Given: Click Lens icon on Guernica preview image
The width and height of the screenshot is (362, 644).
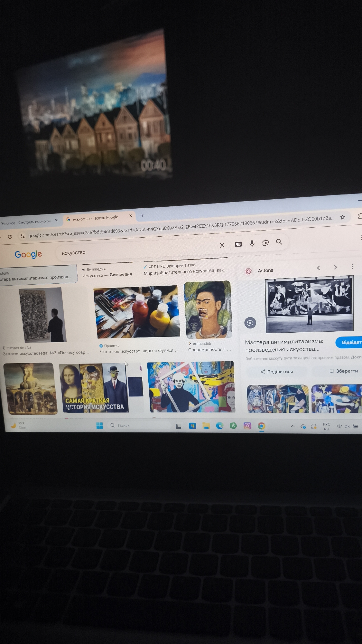Looking at the screenshot, I should point(250,323).
